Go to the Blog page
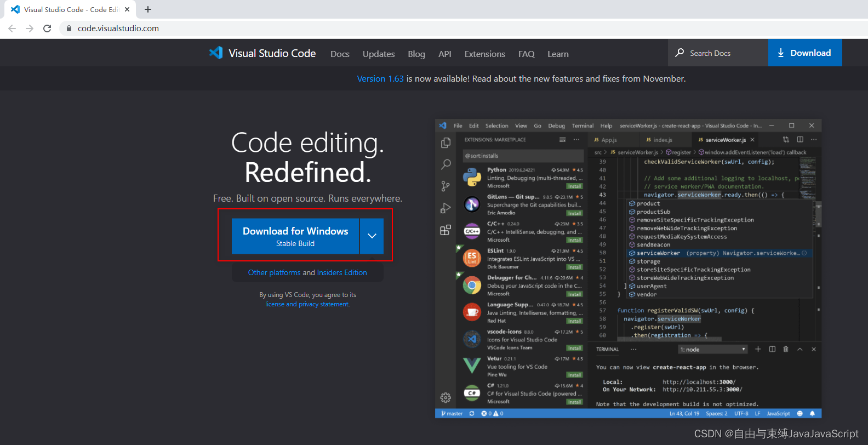 pos(416,54)
